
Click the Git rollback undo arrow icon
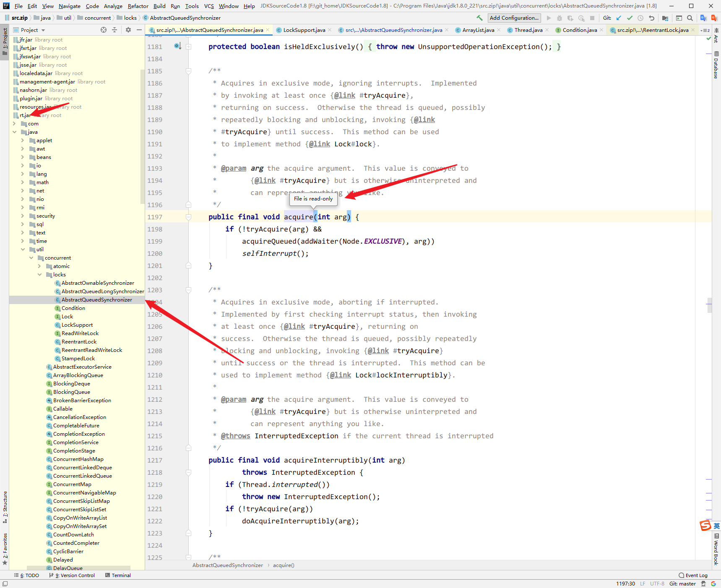click(651, 18)
